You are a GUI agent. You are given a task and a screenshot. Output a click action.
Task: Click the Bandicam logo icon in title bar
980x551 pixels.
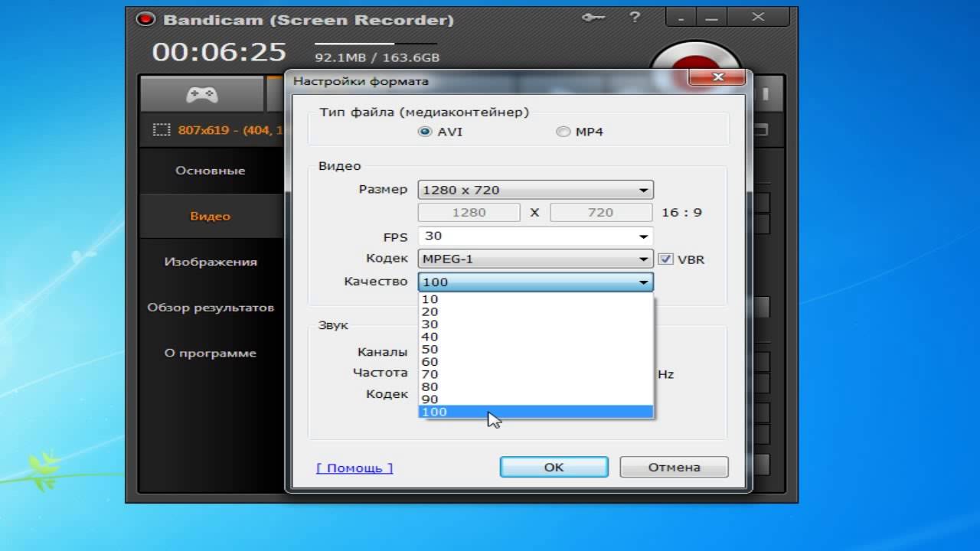point(145,20)
